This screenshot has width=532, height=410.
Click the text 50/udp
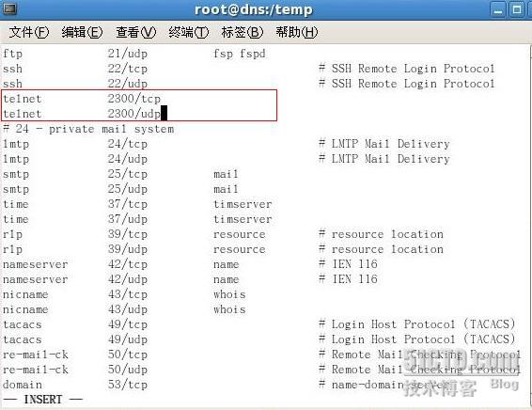[x=128, y=370]
